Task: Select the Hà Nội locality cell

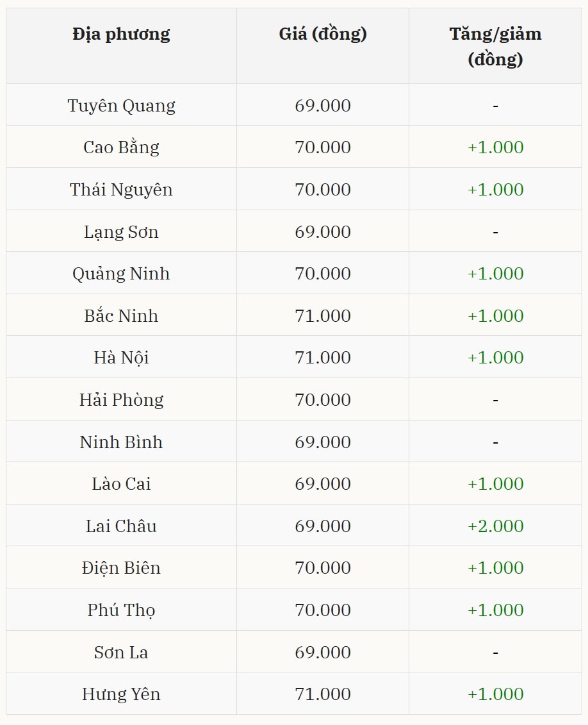Action: [x=121, y=358]
